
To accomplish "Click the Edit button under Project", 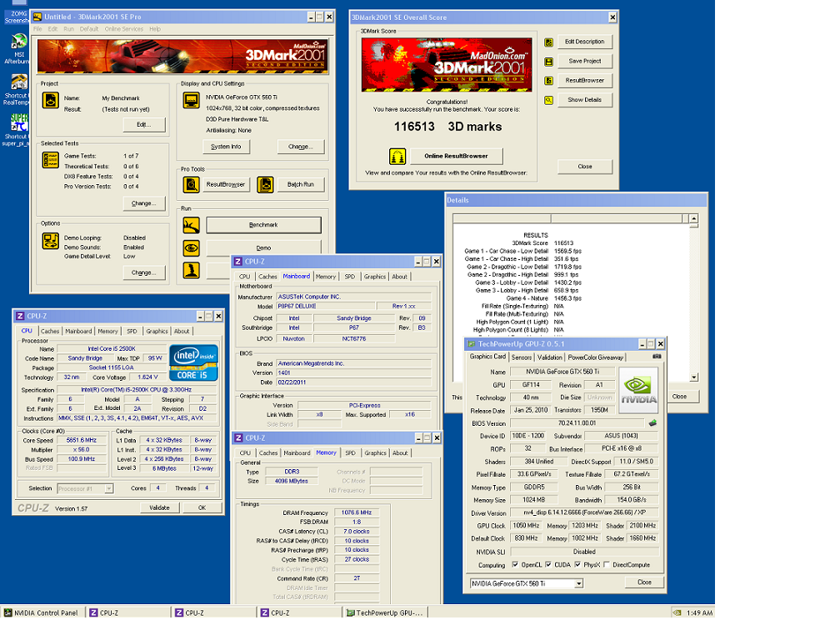I will (144, 125).
